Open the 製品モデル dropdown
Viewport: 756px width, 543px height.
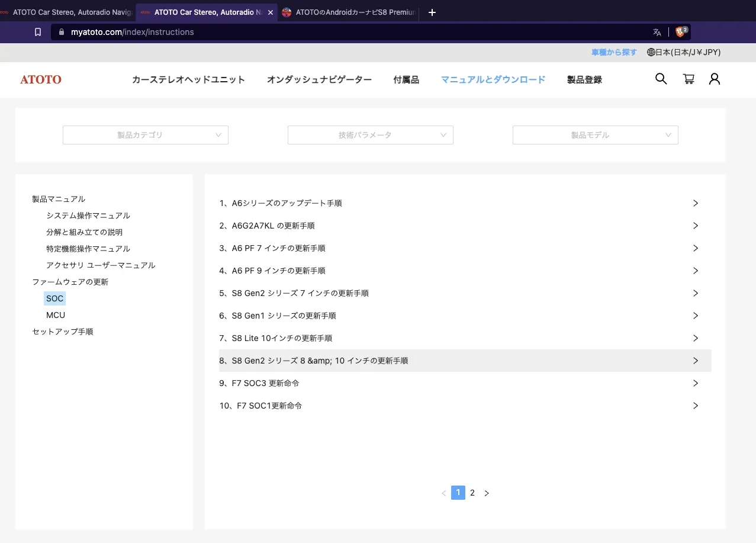(x=596, y=135)
